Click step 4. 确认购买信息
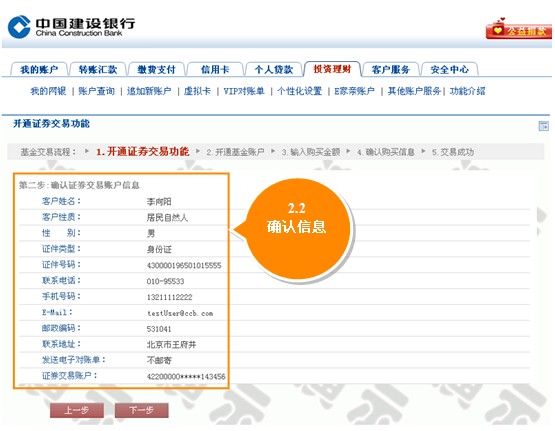The height and width of the screenshot is (431, 555). pyautogui.click(x=386, y=152)
